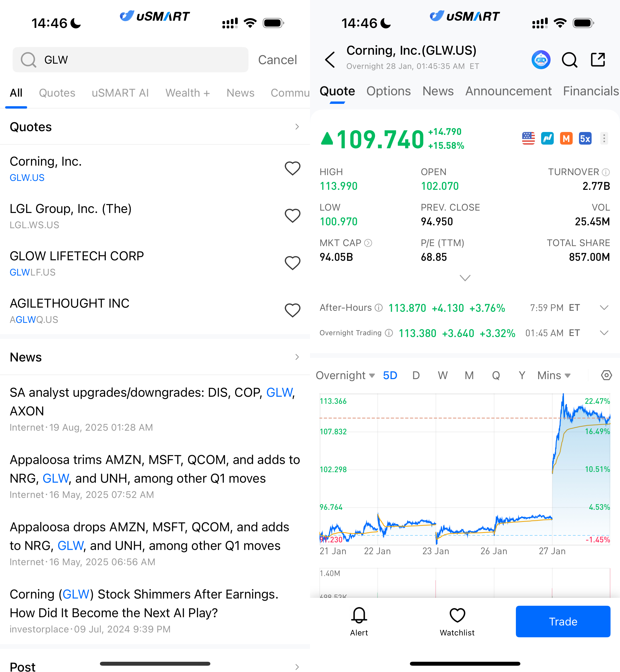Tap the share/export icon in header
The image size is (620, 672).
point(598,60)
